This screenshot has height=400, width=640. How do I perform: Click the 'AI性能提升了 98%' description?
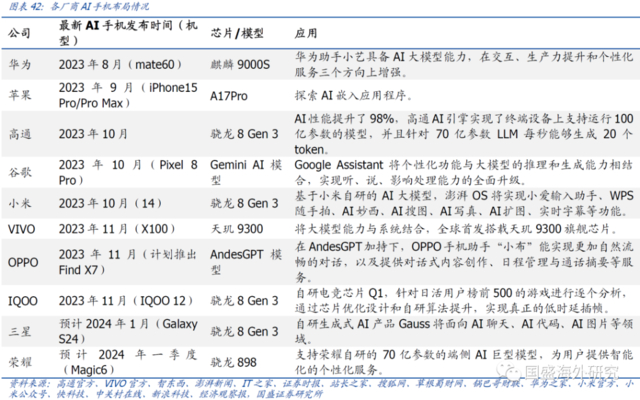(x=464, y=134)
